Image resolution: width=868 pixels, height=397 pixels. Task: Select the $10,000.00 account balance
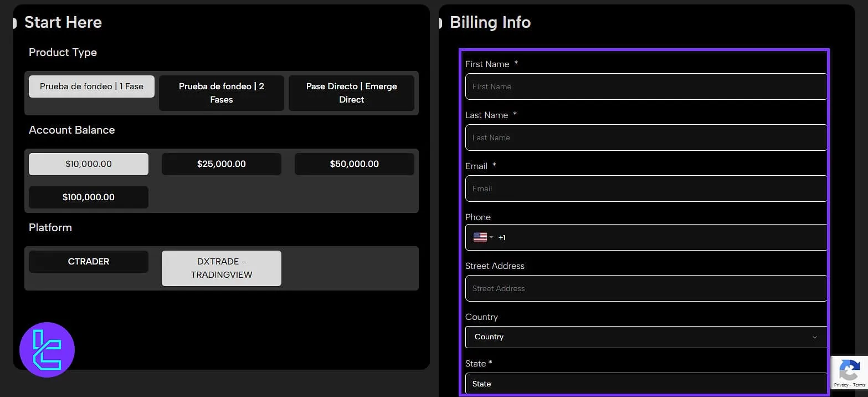88,164
